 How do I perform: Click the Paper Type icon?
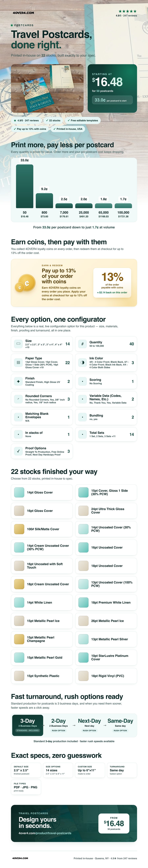click(18, 363)
